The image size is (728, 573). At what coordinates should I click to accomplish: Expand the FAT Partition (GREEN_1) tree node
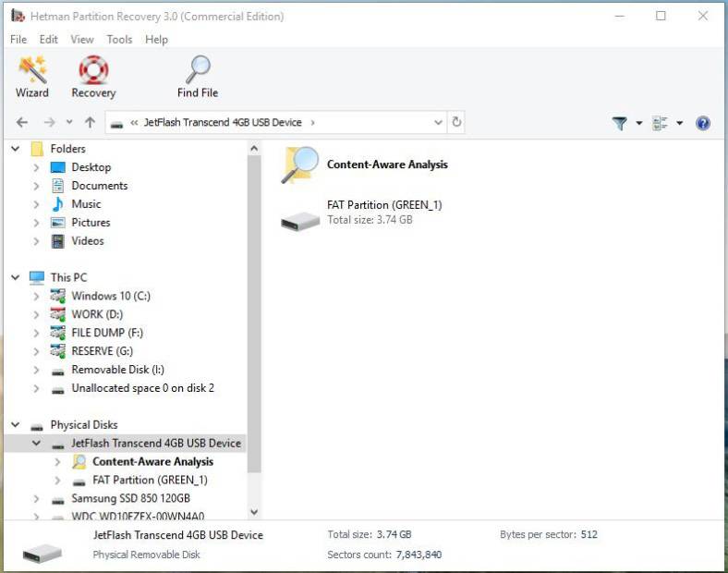(x=57, y=480)
